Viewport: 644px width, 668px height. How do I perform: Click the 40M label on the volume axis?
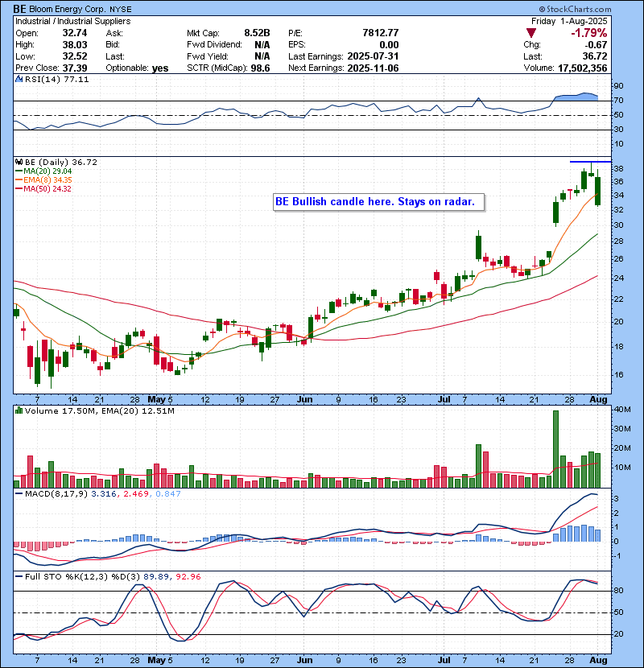[621, 410]
